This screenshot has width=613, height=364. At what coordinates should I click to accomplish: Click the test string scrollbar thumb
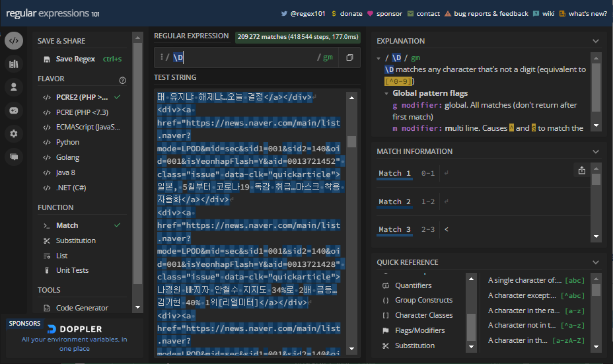point(351,141)
